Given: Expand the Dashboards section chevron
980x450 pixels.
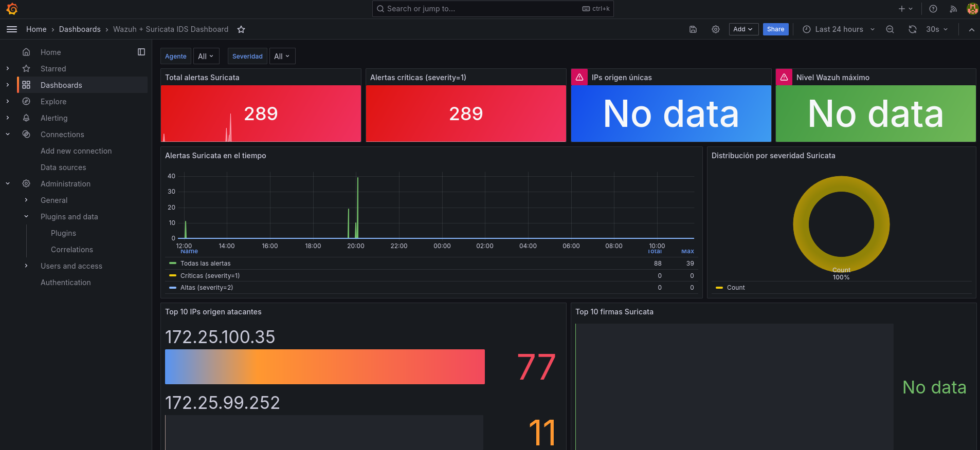Looking at the screenshot, I should 8,85.
